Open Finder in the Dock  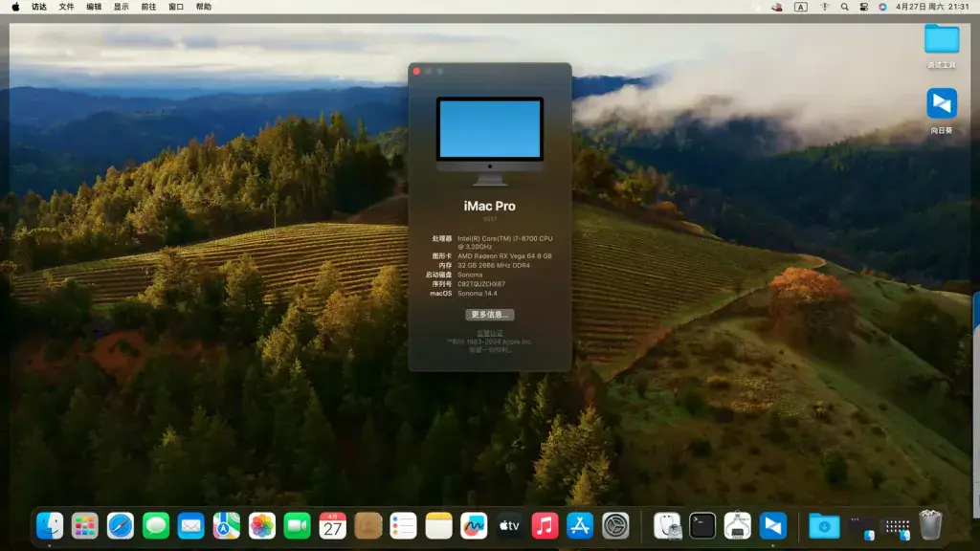click(50, 526)
